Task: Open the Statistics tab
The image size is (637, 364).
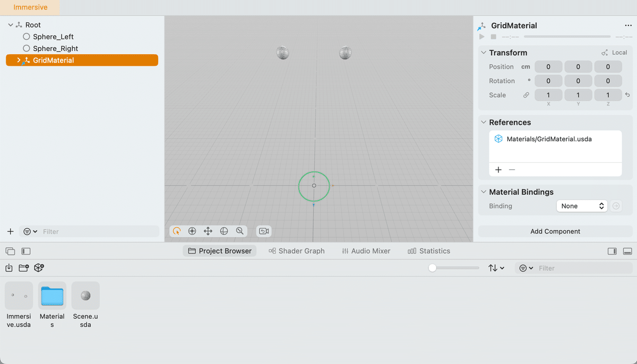Action: [429, 251]
